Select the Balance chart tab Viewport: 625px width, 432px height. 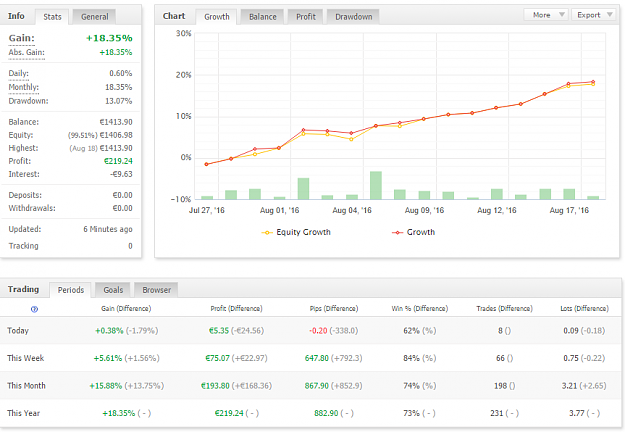[x=262, y=17]
